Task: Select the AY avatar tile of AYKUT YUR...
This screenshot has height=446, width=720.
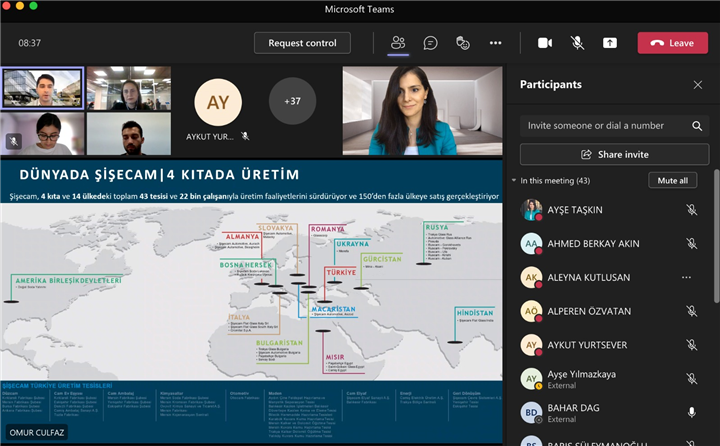Action: tap(218, 102)
